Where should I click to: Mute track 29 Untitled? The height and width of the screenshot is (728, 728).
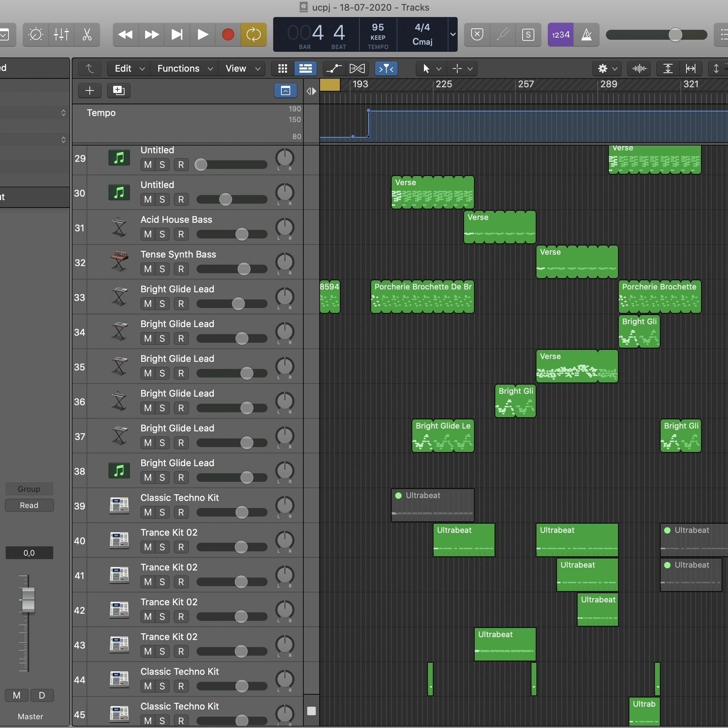148,165
